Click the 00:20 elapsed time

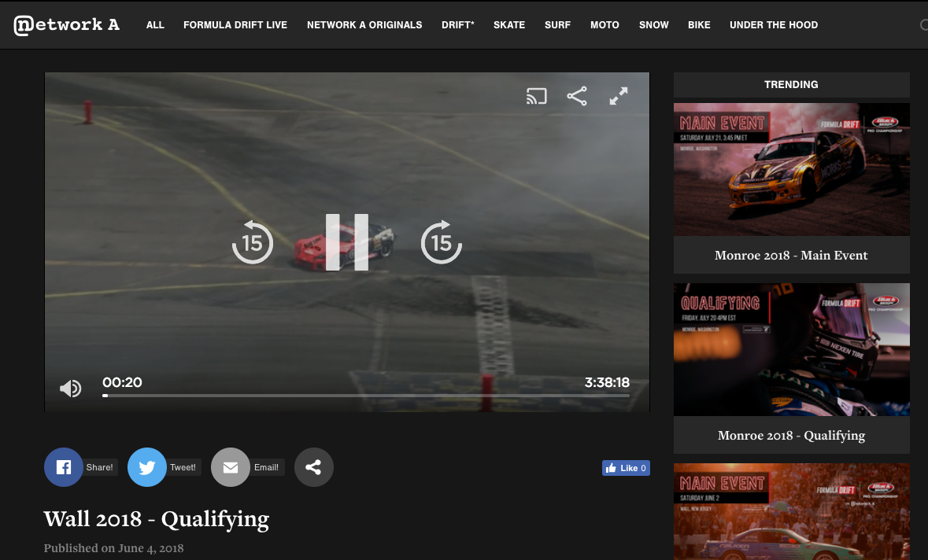click(x=122, y=382)
